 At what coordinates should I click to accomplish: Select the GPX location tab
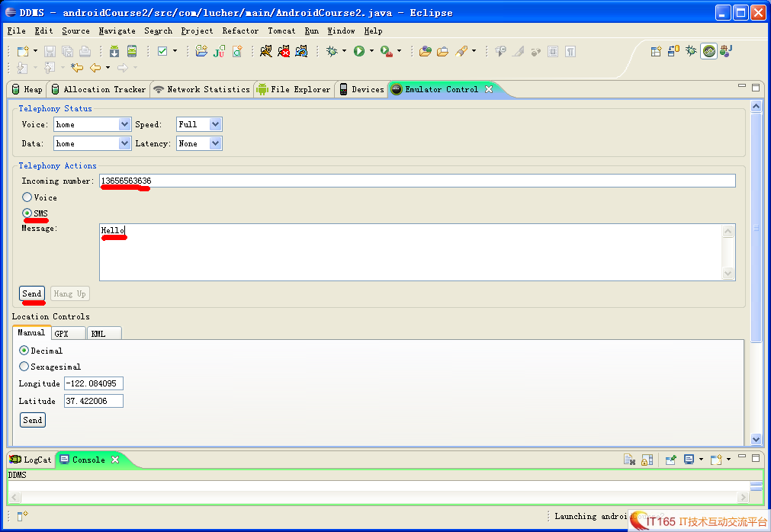[68, 334]
